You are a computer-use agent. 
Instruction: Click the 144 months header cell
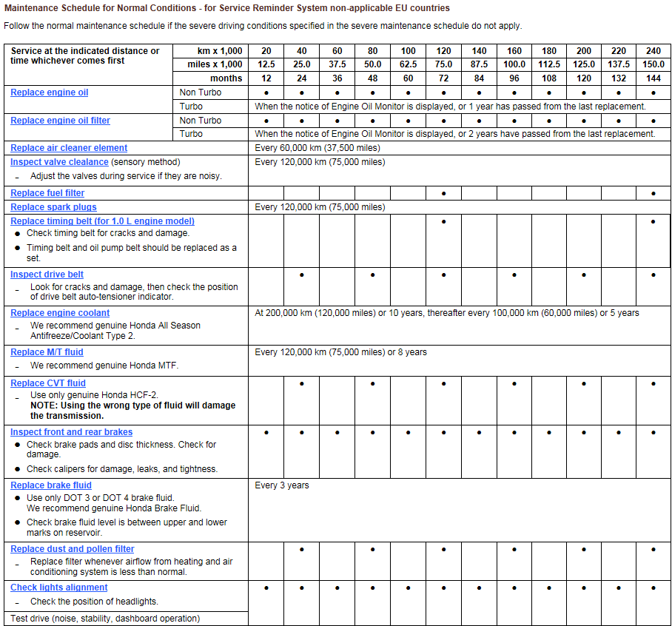[653, 78]
